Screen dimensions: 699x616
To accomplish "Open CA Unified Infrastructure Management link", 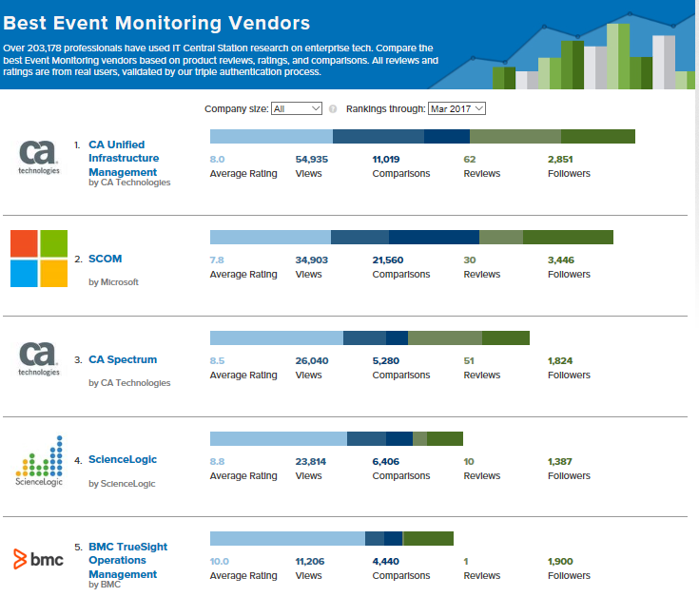I will 124,158.
